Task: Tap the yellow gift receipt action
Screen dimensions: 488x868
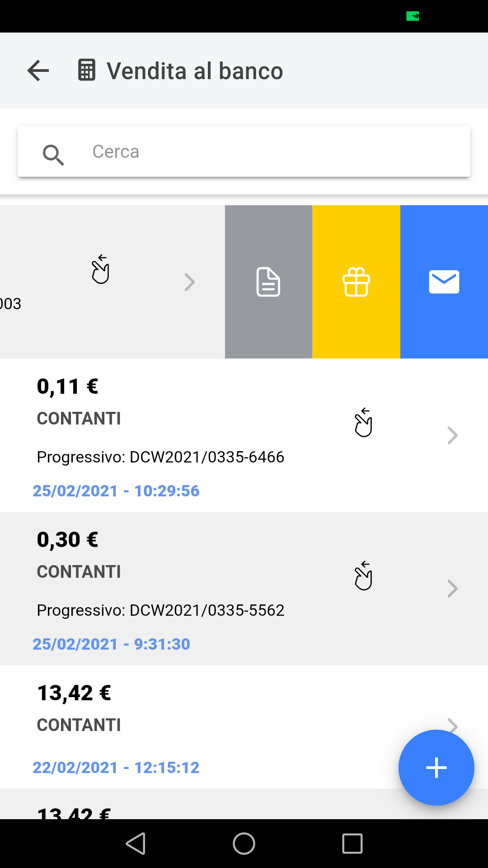Action: (356, 282)
